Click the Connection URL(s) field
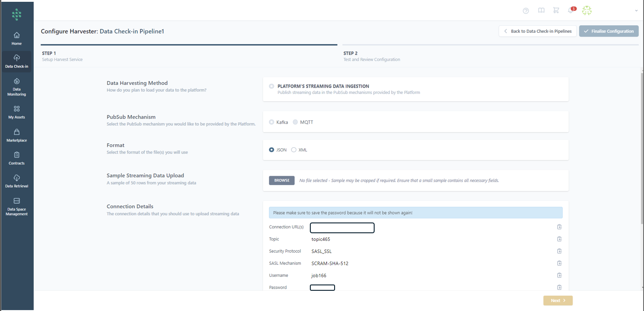644x311 pixels. [x=342, y=228]
